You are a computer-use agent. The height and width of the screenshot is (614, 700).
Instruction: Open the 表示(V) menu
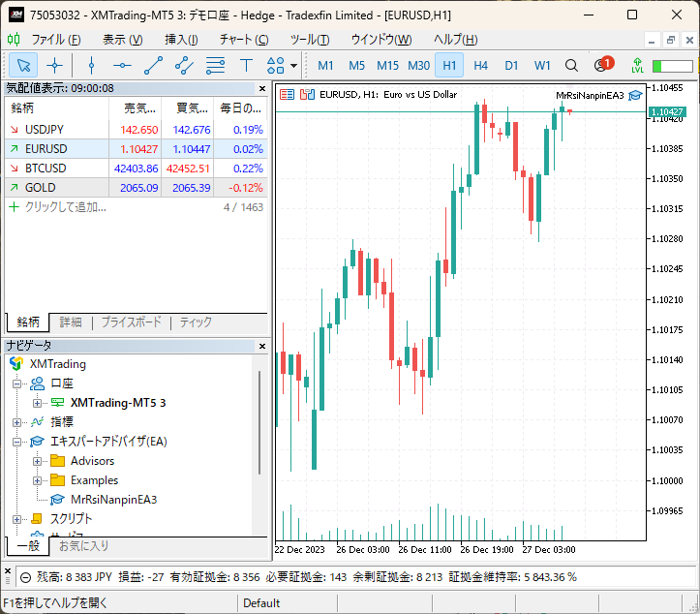click(x=123, y=40)
